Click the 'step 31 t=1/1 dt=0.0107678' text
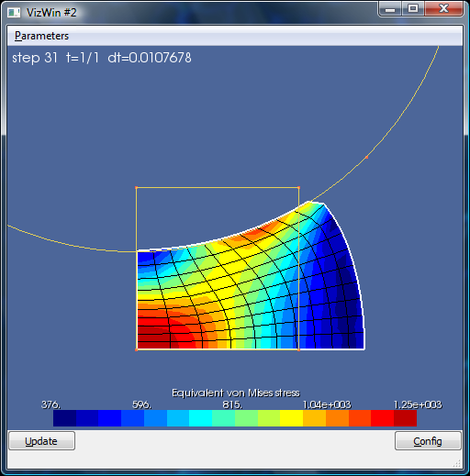Image resolution: width=470 pixels, height=476 pixels. (x=102, y=58)
